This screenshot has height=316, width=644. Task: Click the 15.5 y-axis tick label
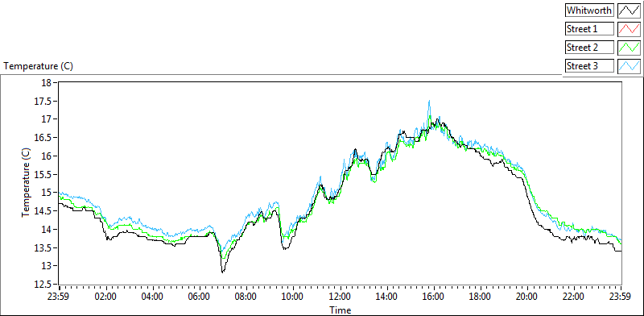point(43,174)
